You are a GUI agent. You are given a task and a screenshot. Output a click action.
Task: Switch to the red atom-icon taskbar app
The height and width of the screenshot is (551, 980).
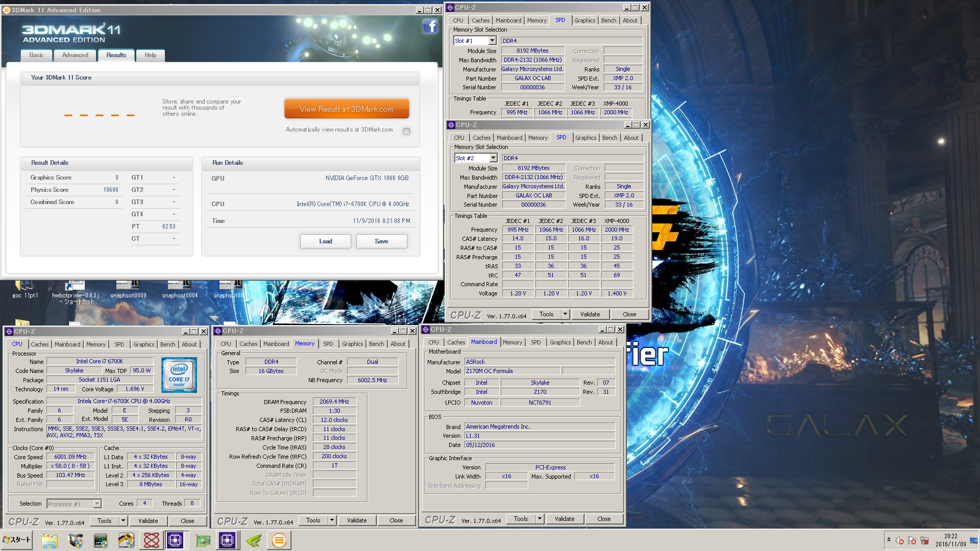(x=151, y=540)
